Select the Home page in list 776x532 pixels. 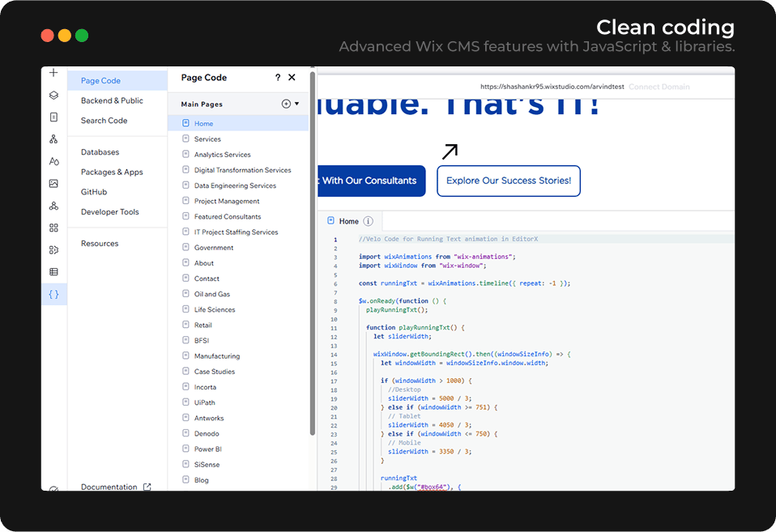(x=238, y=123)
